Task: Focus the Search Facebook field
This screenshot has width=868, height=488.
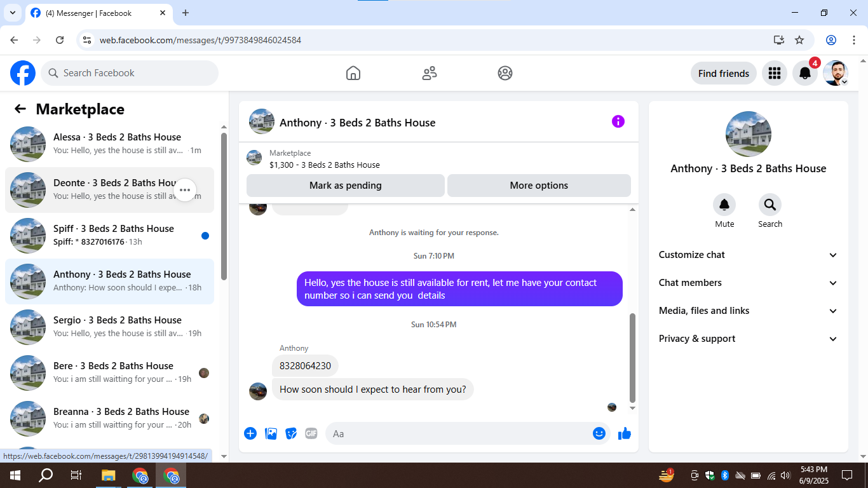Action: 130,73
